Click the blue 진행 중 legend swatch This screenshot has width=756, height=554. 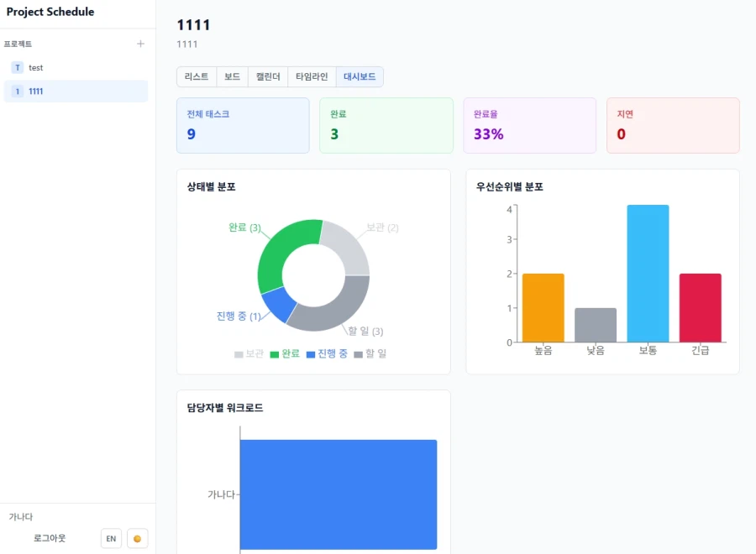pos(311,354)
